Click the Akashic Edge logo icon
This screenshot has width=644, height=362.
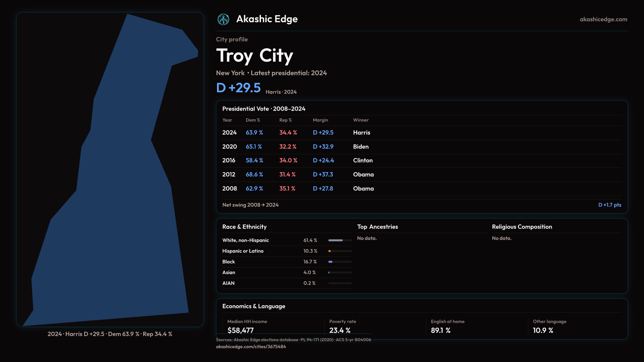click(x=223, y=19)
